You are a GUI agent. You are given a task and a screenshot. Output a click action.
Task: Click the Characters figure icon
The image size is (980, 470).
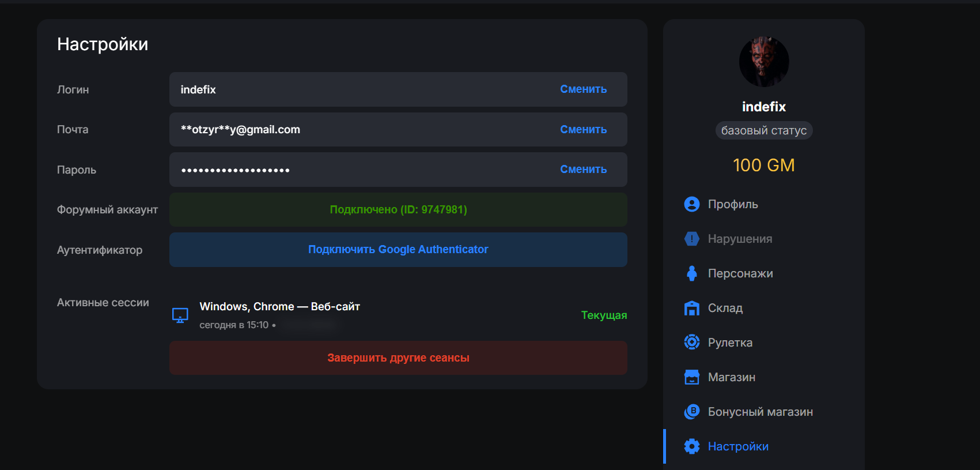(x=691, y=273)
